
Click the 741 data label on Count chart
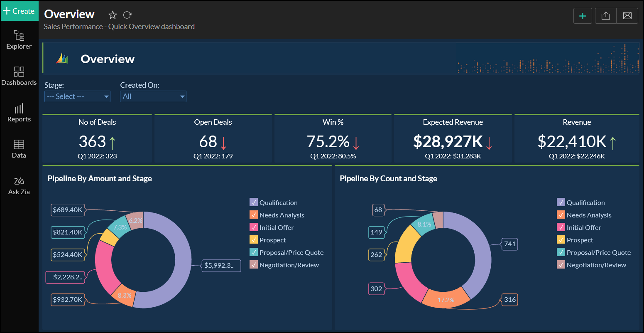click(509, 244)
